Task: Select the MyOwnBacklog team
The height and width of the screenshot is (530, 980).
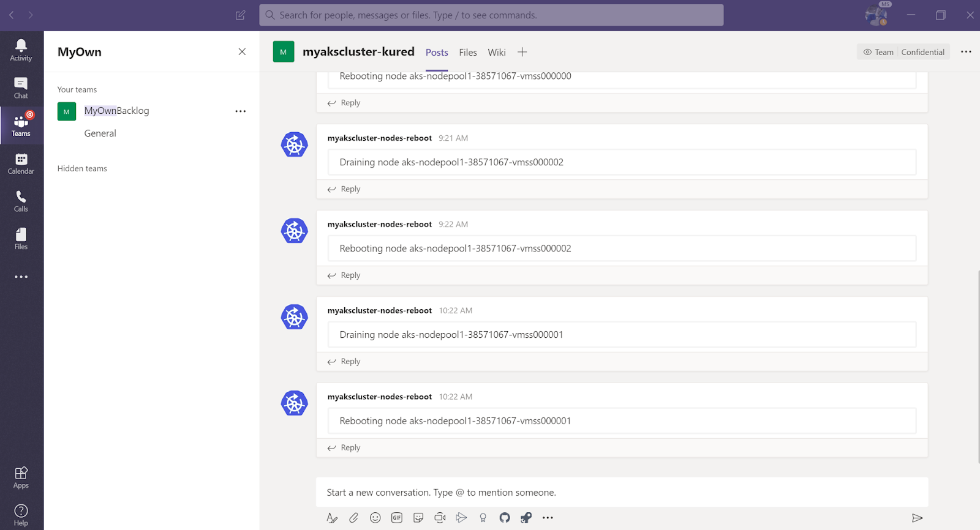Action: [116, 111]
